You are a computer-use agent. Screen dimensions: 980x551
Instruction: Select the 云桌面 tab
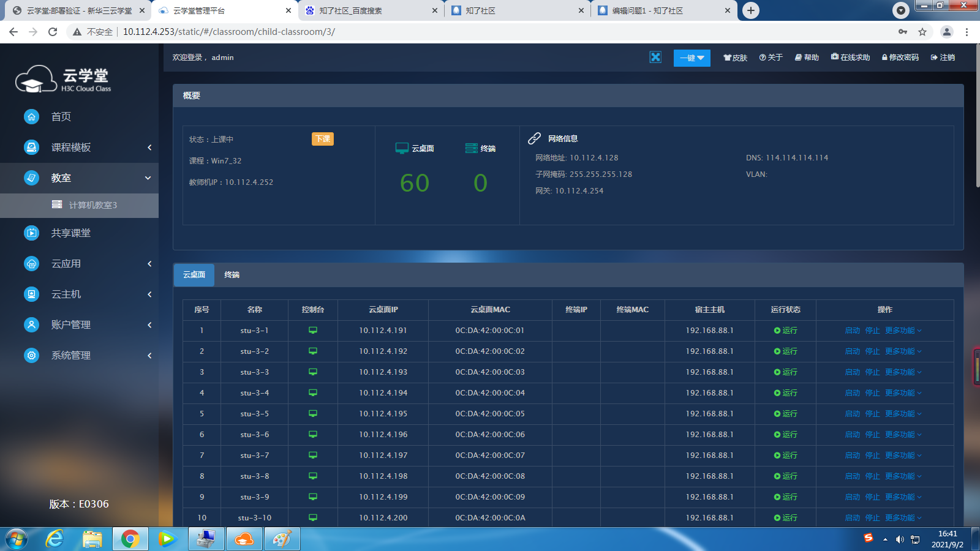[x=194, y=275]
